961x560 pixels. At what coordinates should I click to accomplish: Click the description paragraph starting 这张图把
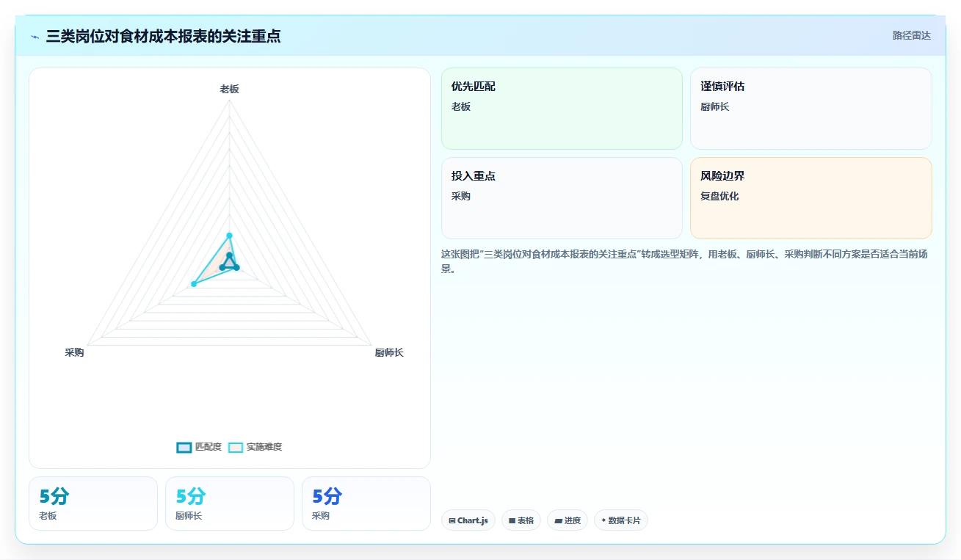(686, 261)
